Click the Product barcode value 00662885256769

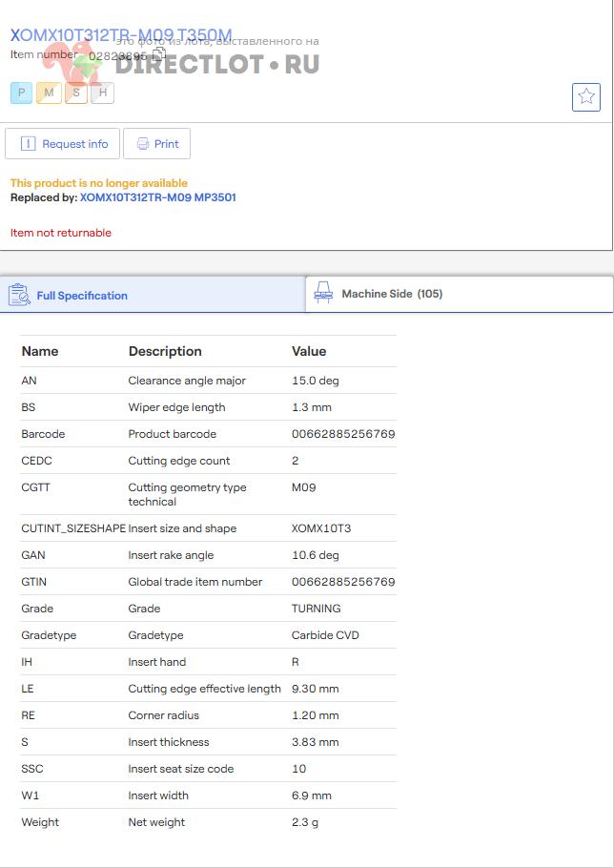(x=343, y=434)
